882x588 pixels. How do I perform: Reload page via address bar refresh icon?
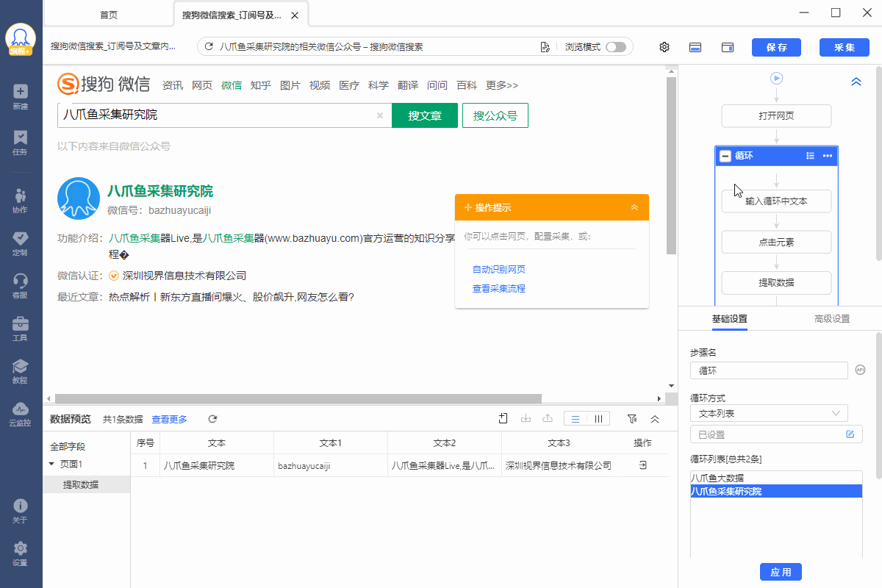[209, 47]
